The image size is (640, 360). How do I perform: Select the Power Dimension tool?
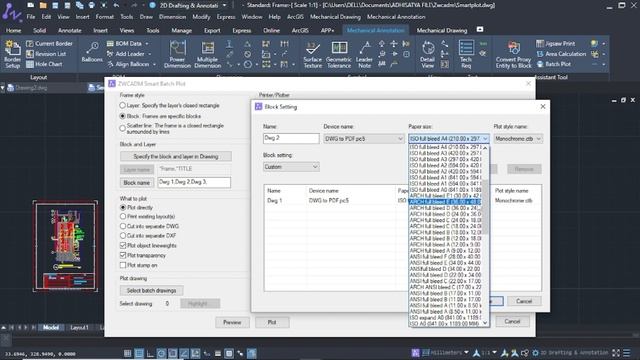pos(177,54)
